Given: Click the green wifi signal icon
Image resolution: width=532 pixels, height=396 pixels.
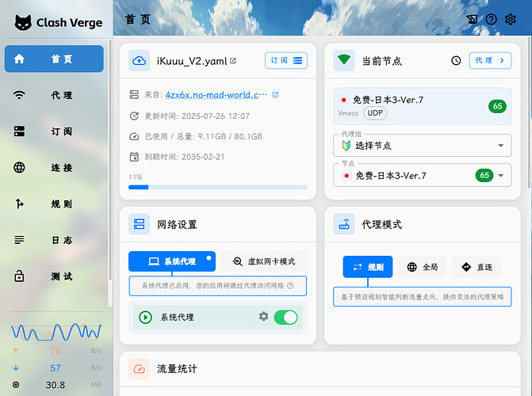Looking at the screenshot, I should (x=344, y=60).
